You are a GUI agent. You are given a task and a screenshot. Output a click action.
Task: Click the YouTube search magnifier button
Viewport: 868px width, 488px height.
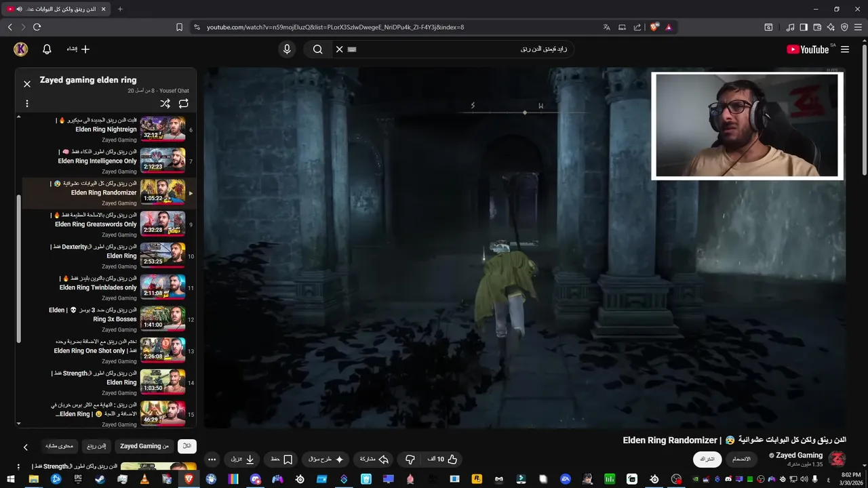pyautogui.click(x=317, y=49)
